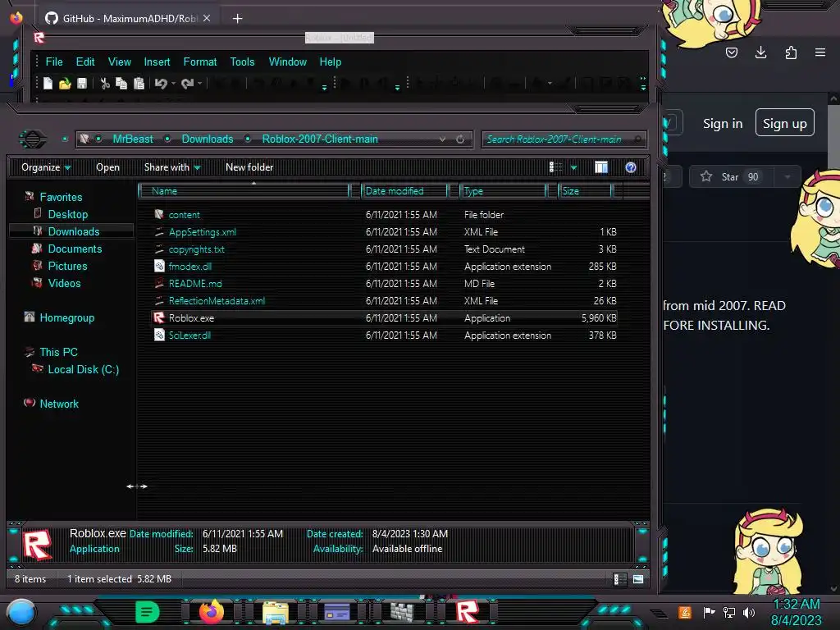Viewport: 840px width, 630px height.
Task: Switch to details view icon in status bar
Action: 620,579
